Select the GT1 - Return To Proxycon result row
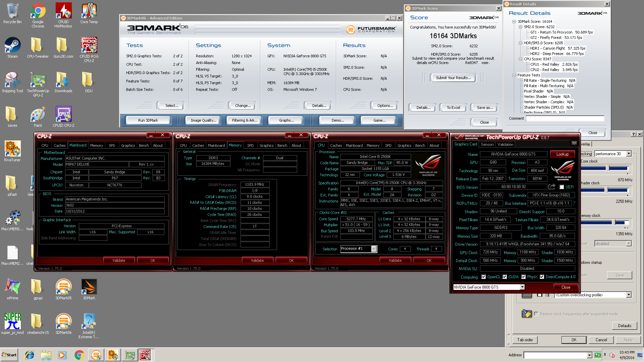This screenshot has width=644, height=362. pyautogui.click(x=561, y=32)
